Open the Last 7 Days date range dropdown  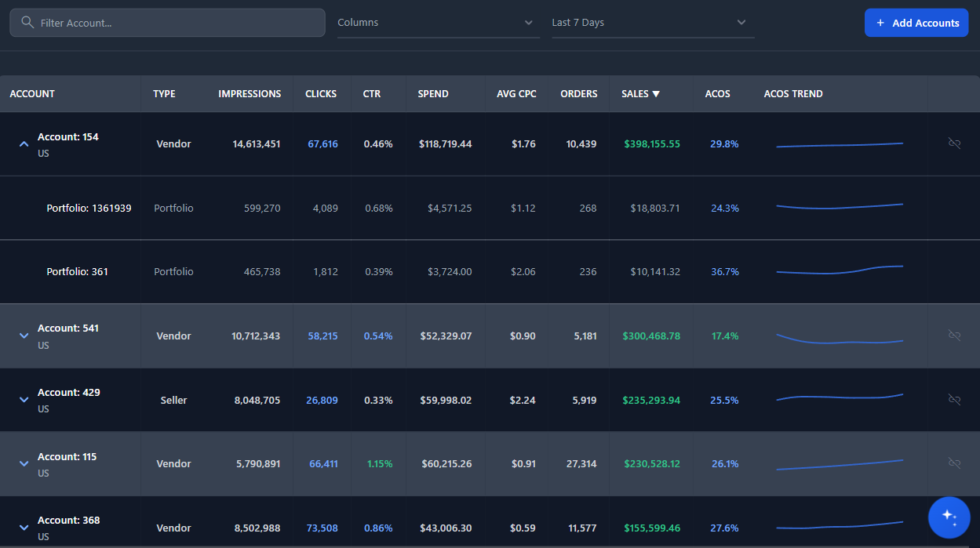point(652,23)
